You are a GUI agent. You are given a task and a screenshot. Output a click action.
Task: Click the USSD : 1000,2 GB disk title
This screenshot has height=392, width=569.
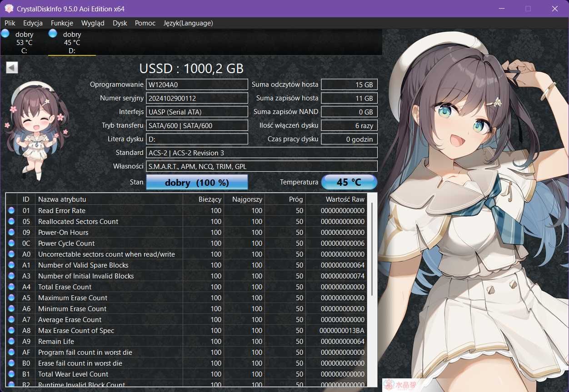click(x=191, y=69)
